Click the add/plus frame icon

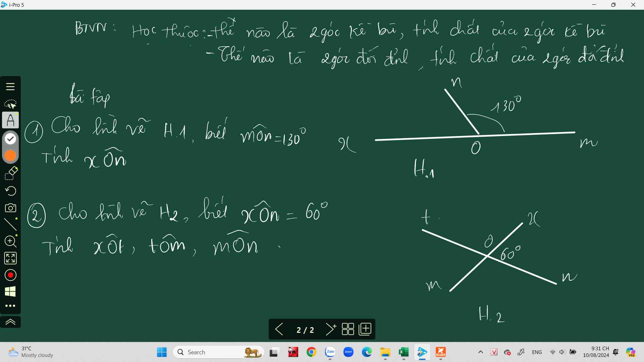(365, 329)
